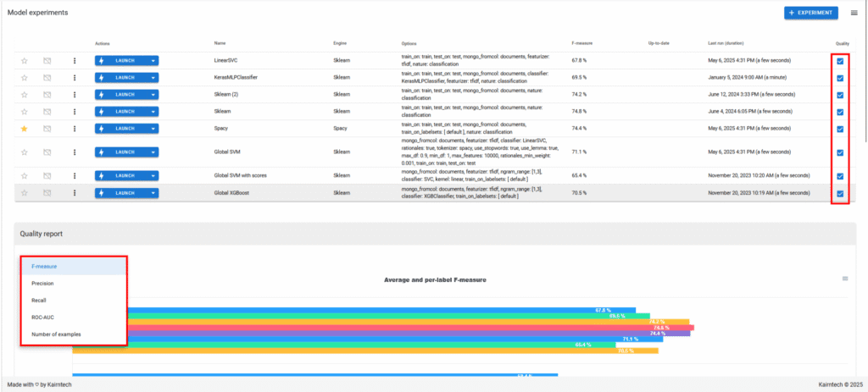Image resolution: width=868 pixels, height=392 pixels.
Task: Toggle Quality checkbox for Spacy row
Action: click(x=839, y=129)
